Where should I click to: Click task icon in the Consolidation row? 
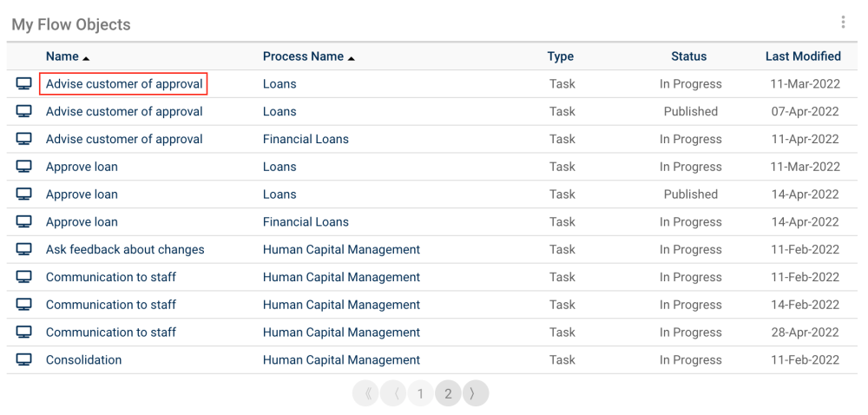[x=24, y=359]
